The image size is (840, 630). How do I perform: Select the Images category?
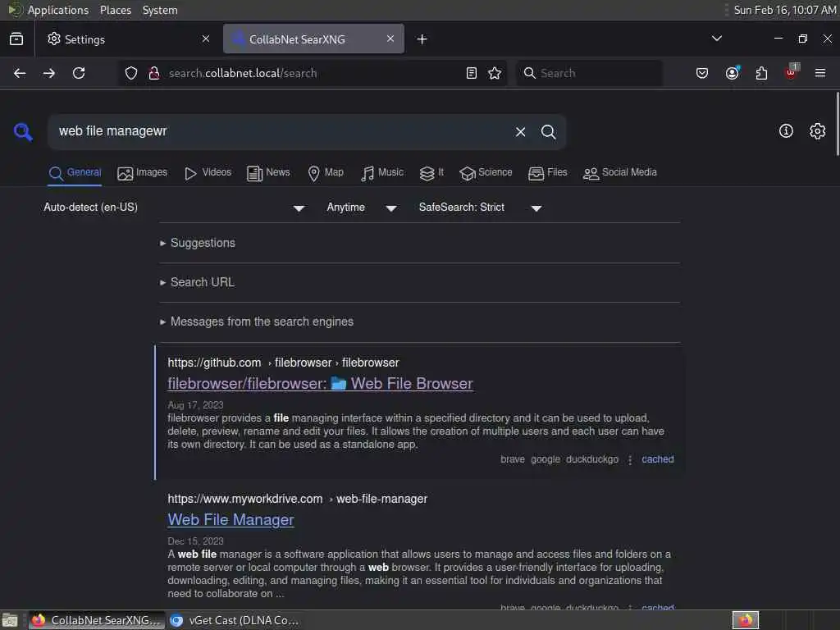(x=142, y=172)
